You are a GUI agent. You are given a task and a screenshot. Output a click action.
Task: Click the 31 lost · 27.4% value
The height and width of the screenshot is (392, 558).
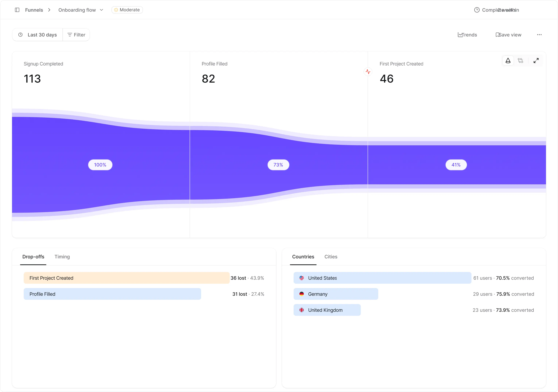pyautogui.click(x=248, y=294)
